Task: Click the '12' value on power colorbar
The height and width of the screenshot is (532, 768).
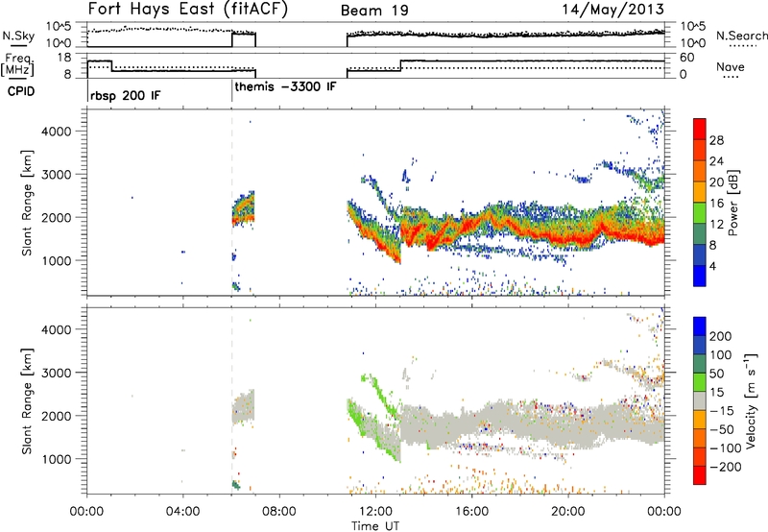Action: (x=716, y=225)
